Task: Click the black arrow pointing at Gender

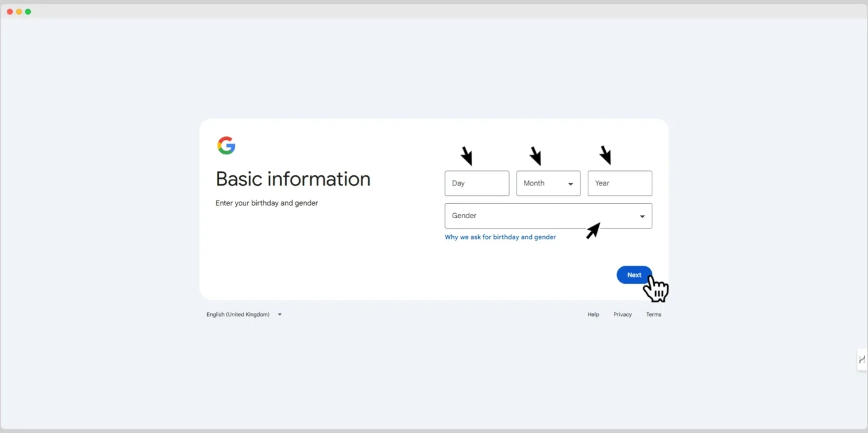Action: [x=593, y=231]
